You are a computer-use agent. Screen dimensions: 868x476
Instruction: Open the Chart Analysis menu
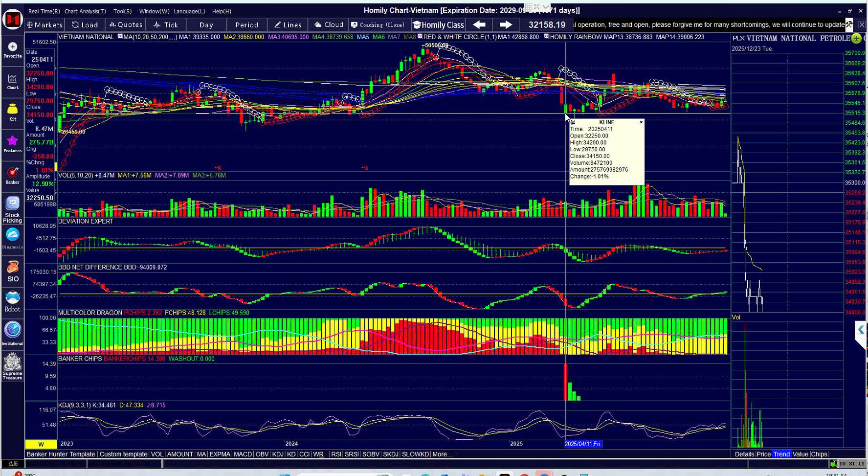(x=85, y=11)
